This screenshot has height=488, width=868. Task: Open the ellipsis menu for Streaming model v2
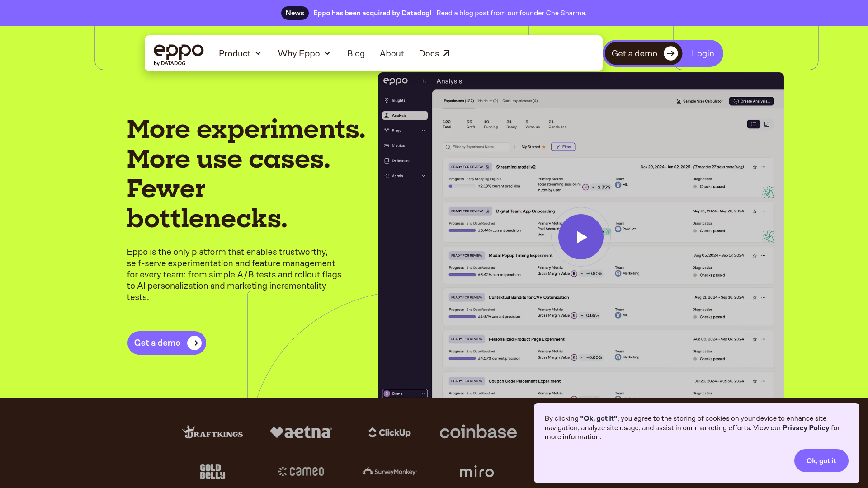click(763, 167)
